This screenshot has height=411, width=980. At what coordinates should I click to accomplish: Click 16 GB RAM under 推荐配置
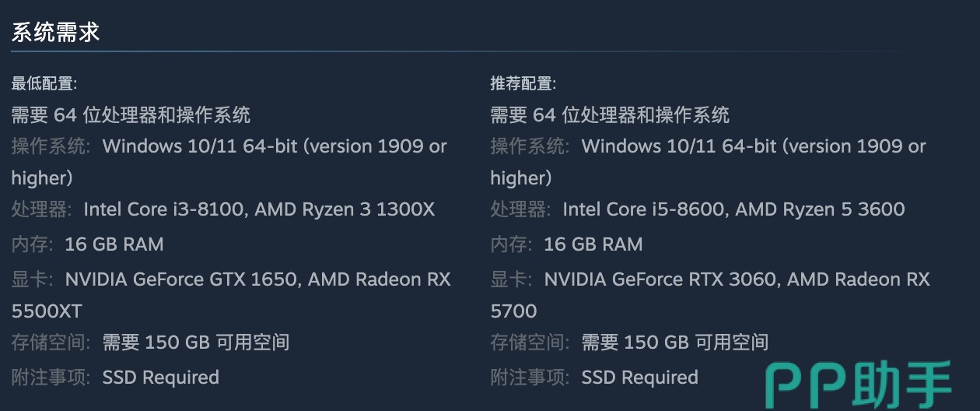(593, 244)
